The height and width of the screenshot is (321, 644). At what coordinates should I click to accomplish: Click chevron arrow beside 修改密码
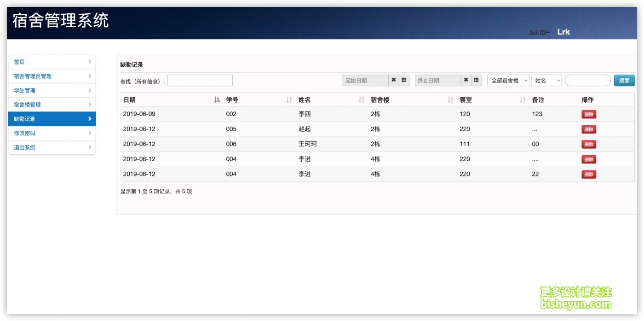(x=90, y=133)
